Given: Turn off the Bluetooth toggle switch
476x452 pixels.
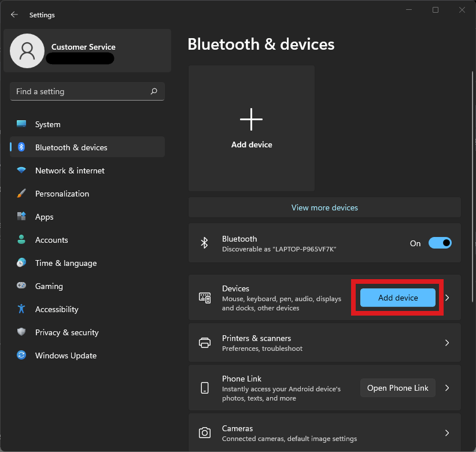Looking at the screenshot, I should click(440, 243).
